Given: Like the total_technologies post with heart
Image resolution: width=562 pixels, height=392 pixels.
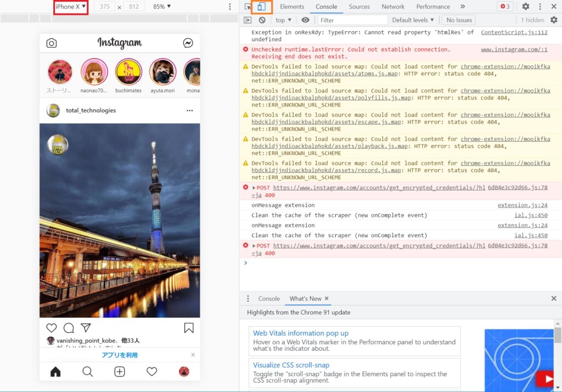Looking at the screenshot, I should 52,328.
